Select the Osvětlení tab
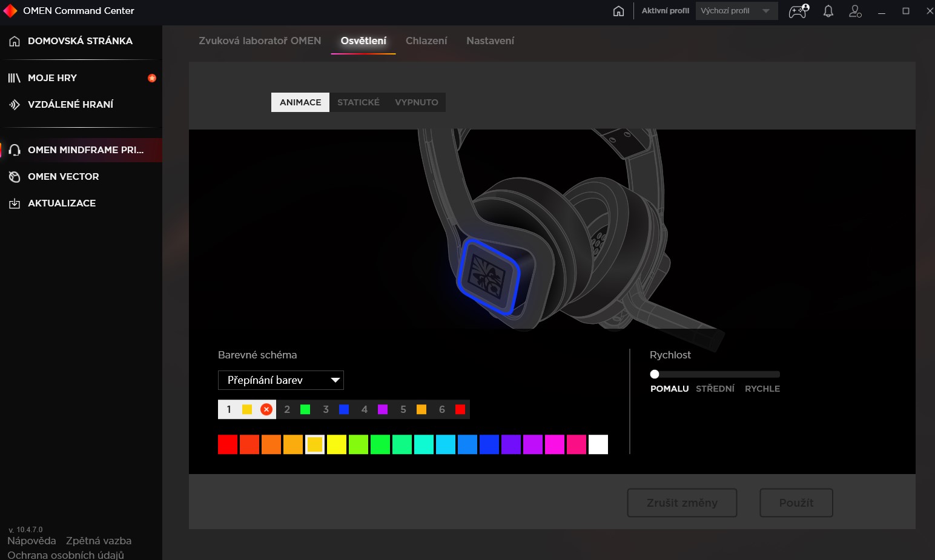 pos(363,41)
